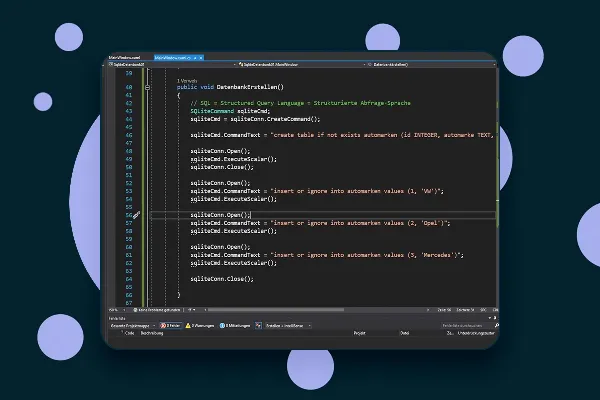Screen dimensions: 600x400
Task: Click the 'create table if not exists' string
Action: pos(382,135)
